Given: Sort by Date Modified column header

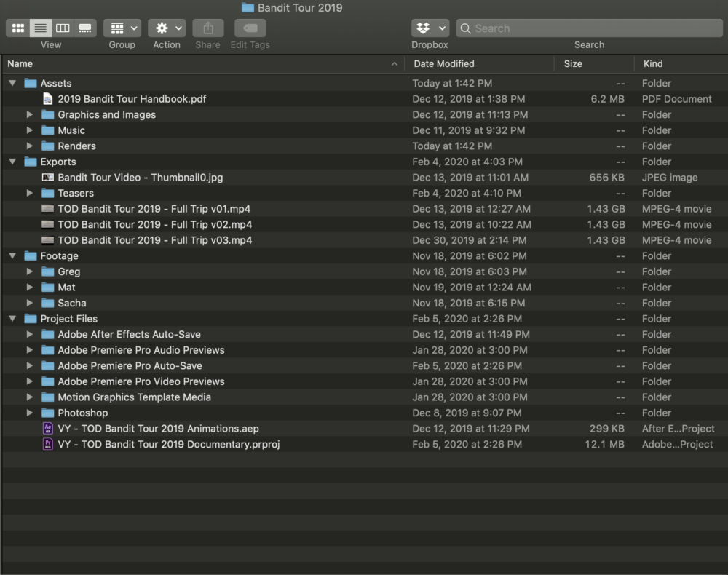Looking at the screenshot, I should coord(479,63).
